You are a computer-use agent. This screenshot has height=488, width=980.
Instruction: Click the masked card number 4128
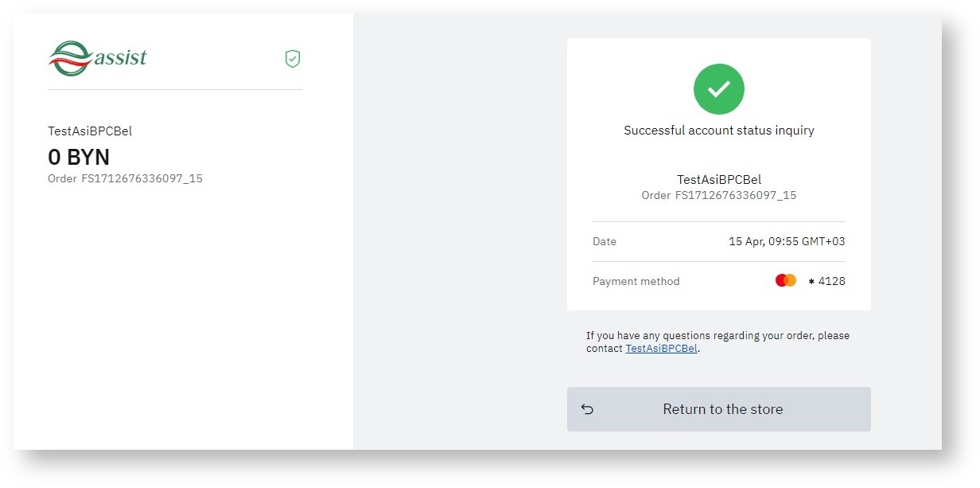(x=827, y=281)
